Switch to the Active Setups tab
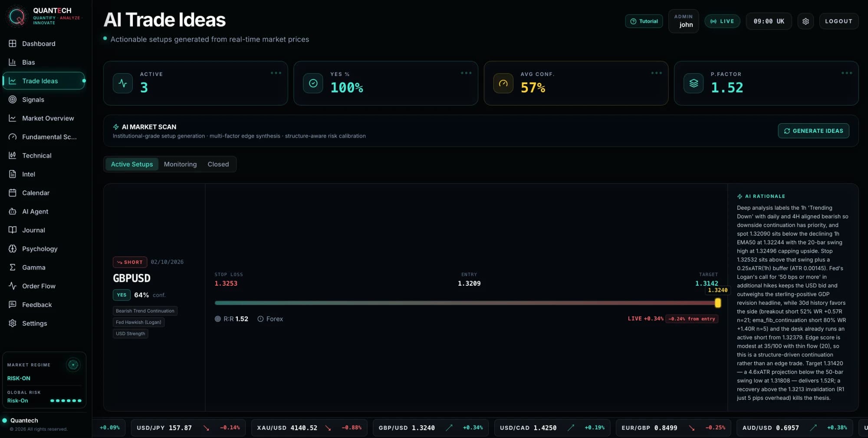 point(132,164)
